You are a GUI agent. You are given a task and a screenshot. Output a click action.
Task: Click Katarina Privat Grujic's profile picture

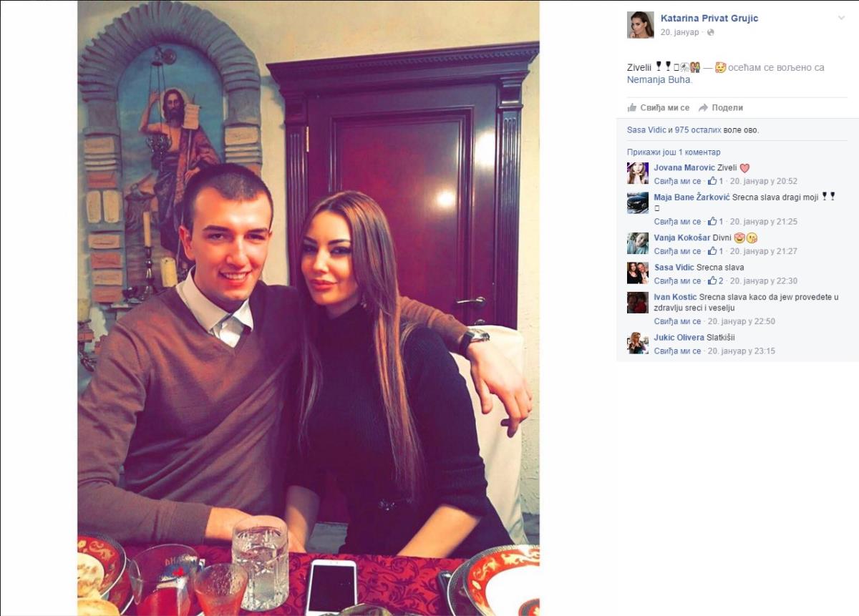[x=640, y=25]
